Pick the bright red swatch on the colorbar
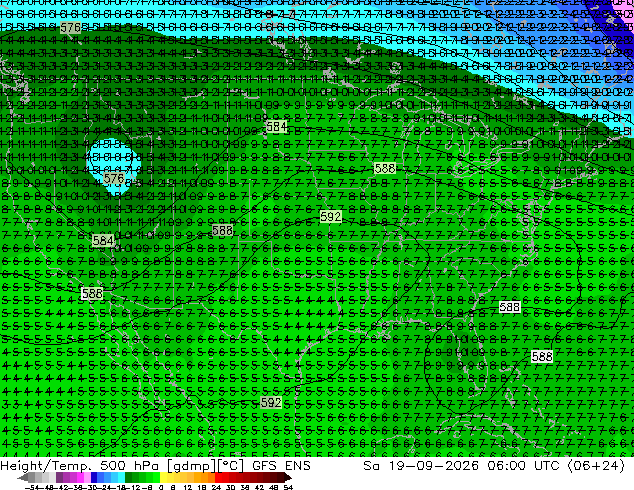The height and width of the screenshot is (490, 634). 218,477
